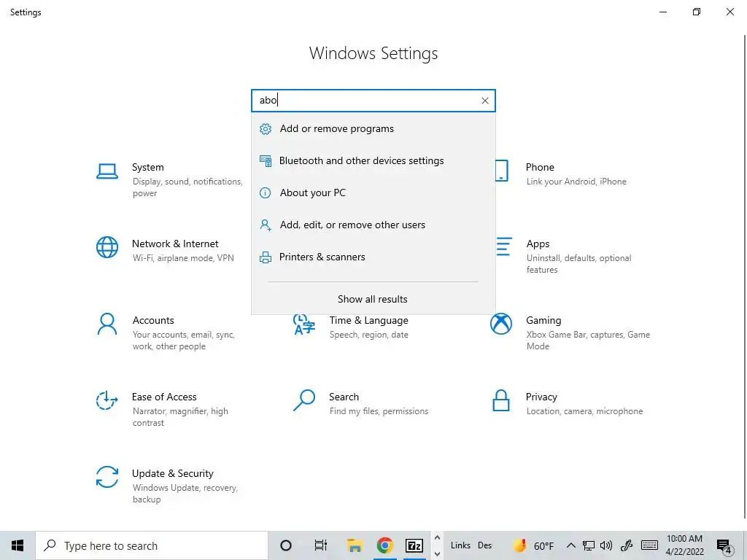Open Update & Security arrows icon
747x560 pixels.
tap(107, 477)
